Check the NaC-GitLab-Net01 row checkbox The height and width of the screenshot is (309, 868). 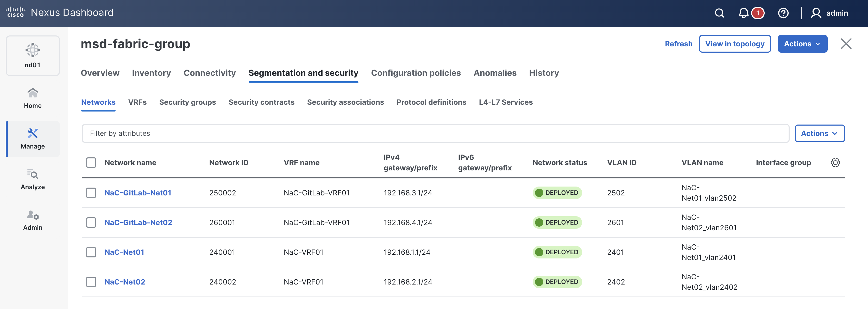pos(91,193)
